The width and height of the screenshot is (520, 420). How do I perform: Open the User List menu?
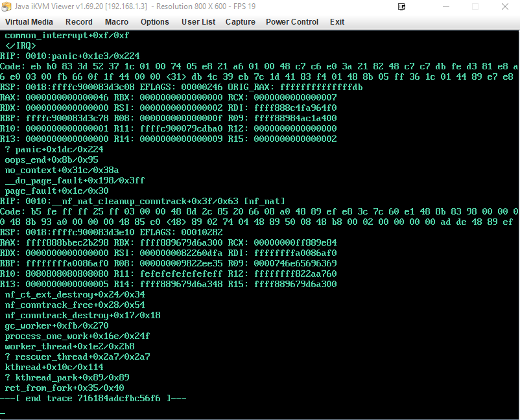pyautogui.click(x=198, y=22)
